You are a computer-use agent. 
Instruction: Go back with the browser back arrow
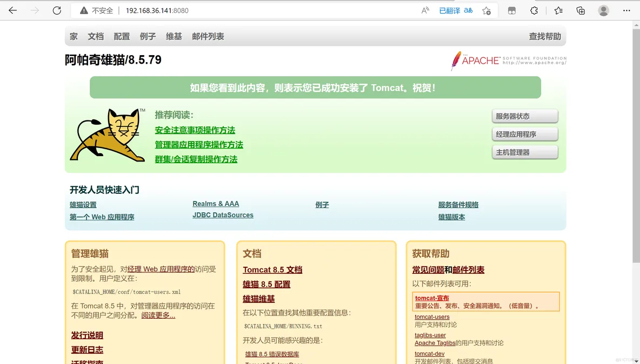click(12, 11)
